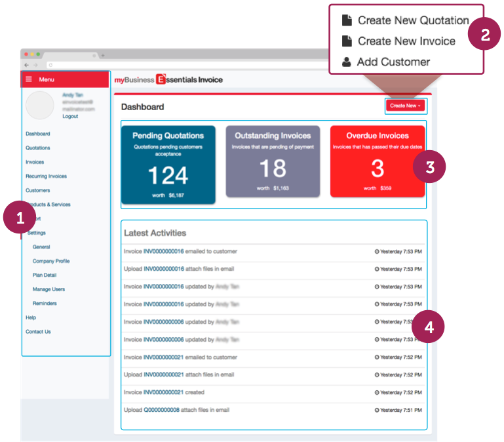Open a new browser tab with plus

pos(102,56)
